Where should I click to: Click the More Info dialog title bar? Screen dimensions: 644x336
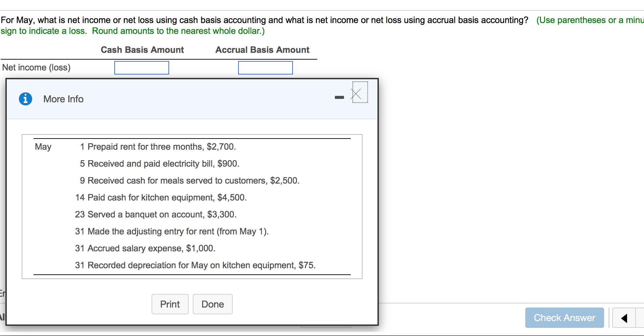[63, 99]
